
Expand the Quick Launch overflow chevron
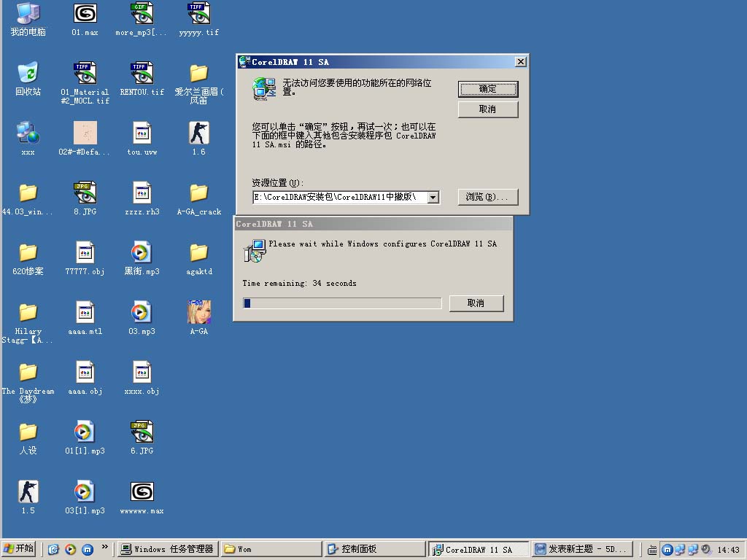click(x=105, y=547)
